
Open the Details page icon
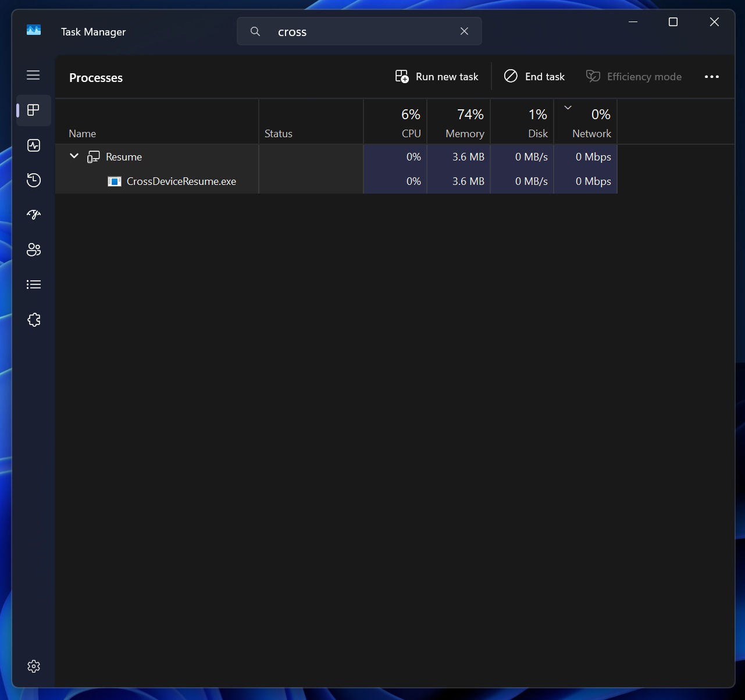click(33, 284)
